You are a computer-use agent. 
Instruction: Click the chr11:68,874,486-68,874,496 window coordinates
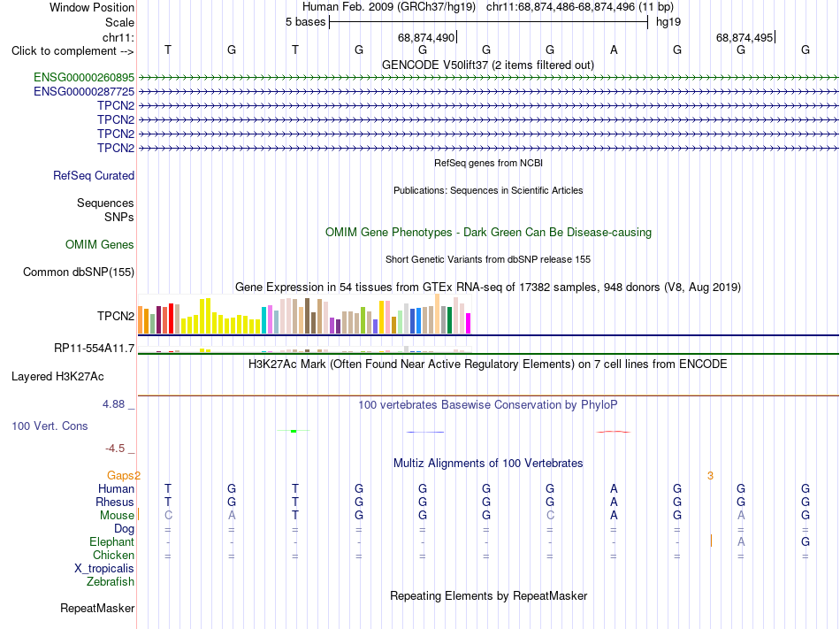point(561,7)
